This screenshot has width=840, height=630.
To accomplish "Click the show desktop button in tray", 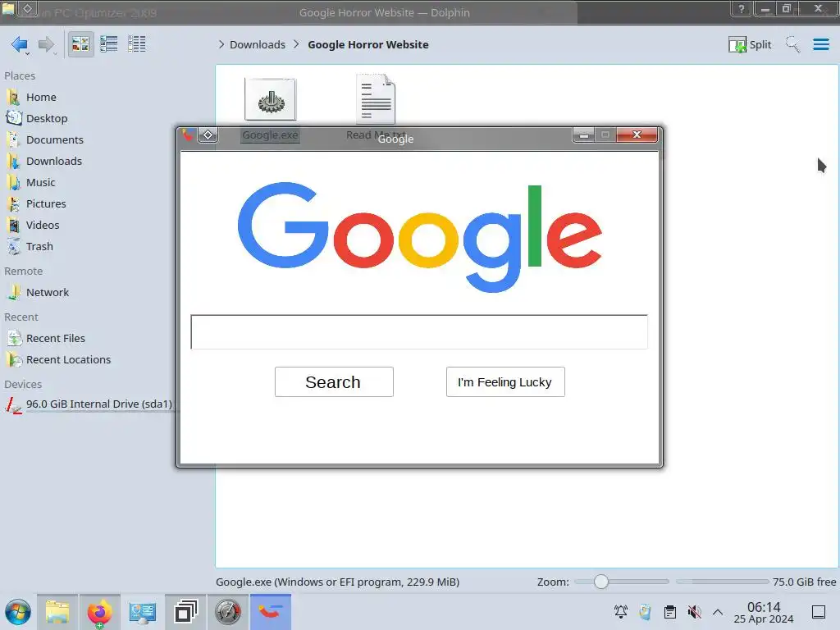I will (819, 612).
